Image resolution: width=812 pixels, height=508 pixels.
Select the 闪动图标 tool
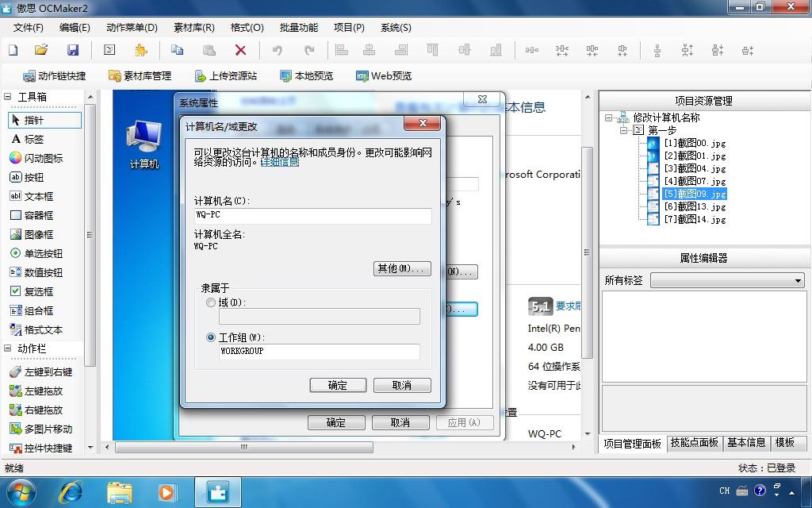pyautogui.click(x=36, y=158)
